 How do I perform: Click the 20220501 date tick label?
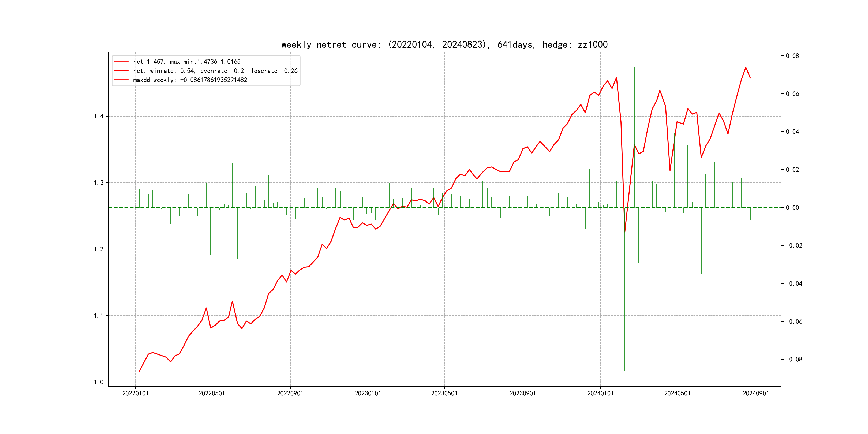[212, 393]
